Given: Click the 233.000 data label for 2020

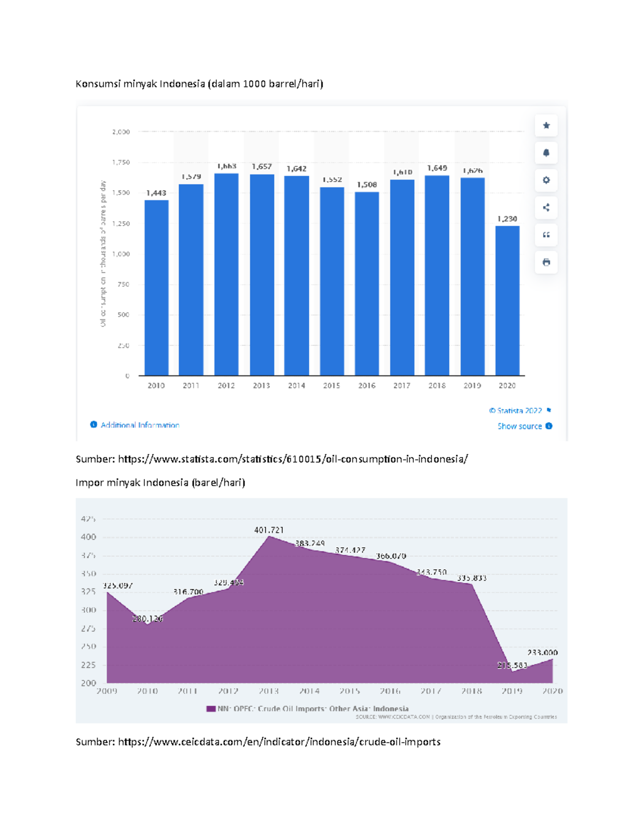Looking at the screenshot, I should 542,652.
